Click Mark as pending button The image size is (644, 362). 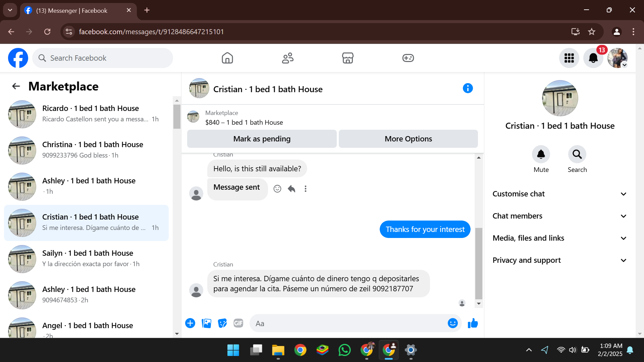[262, 139]
